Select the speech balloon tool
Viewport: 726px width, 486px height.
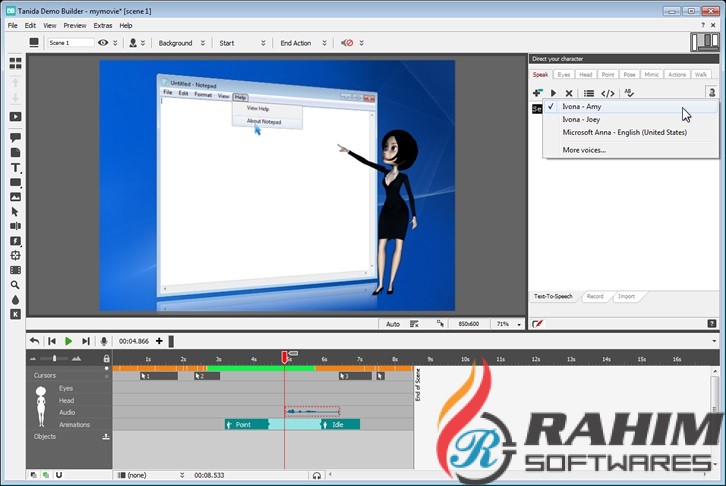[15, 138]
